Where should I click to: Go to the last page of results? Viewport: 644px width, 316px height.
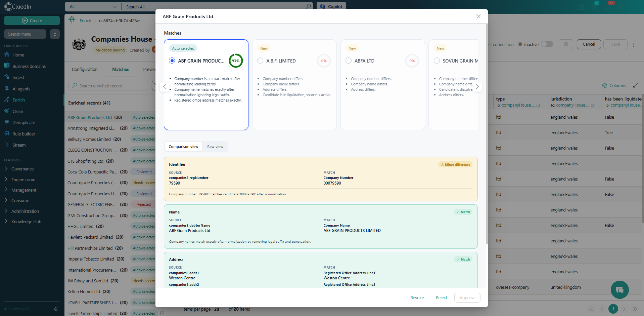635,309
